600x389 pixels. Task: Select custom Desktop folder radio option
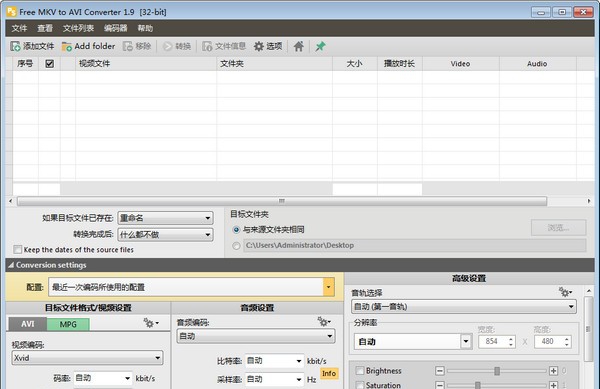coord(236,246)
